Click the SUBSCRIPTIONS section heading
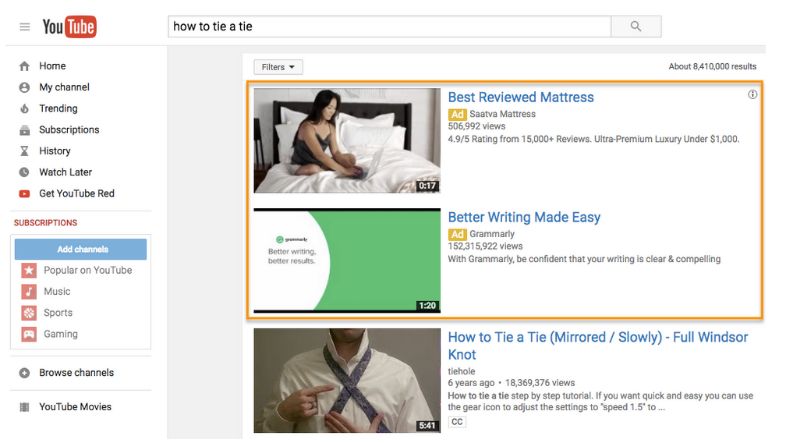The height and width of the screenshot is (443, 786). tap(46, 223)
